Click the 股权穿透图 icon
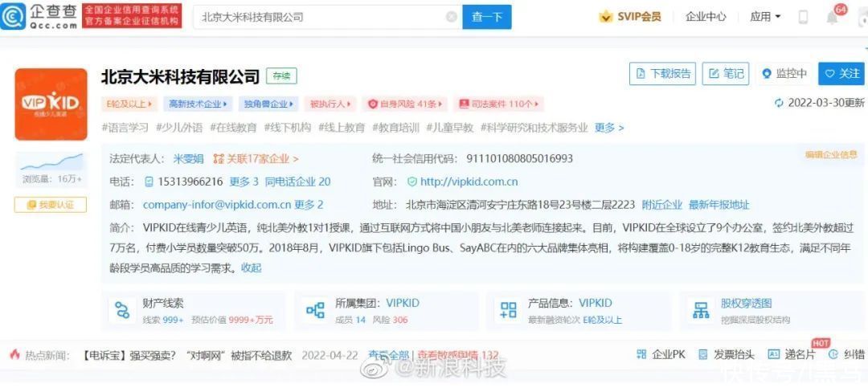This screenshot has width=868, height=388. click(701, 311)
